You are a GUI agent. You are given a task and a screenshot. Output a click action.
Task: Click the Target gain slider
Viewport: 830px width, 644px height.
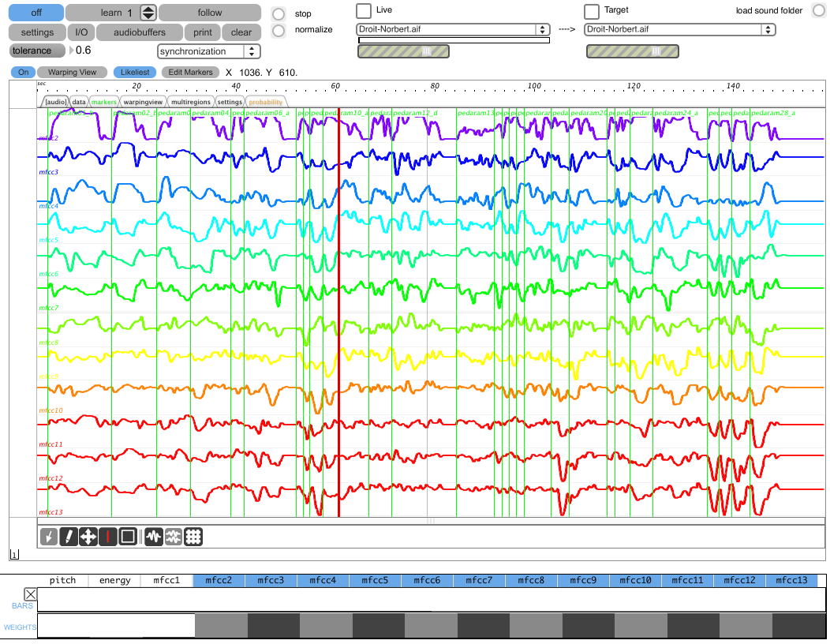[633, 51]
